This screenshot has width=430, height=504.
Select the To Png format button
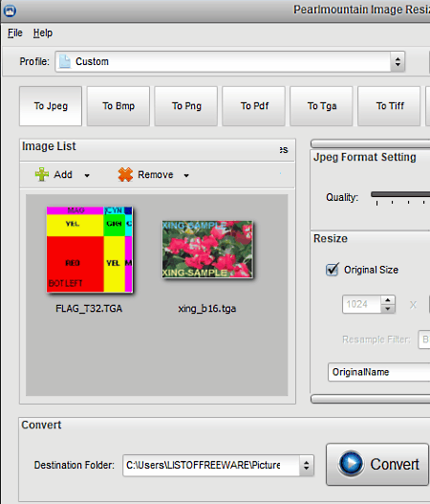pos(186,106)
